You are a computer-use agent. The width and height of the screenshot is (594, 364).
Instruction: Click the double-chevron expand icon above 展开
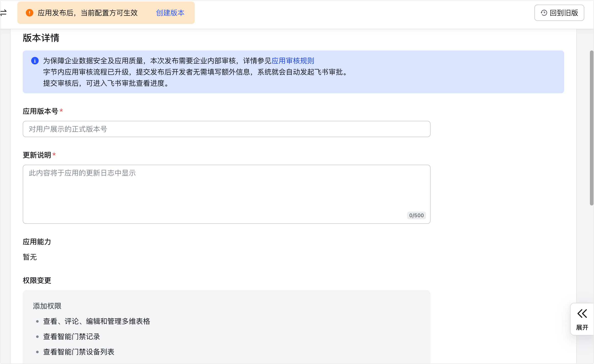[582, 314]
